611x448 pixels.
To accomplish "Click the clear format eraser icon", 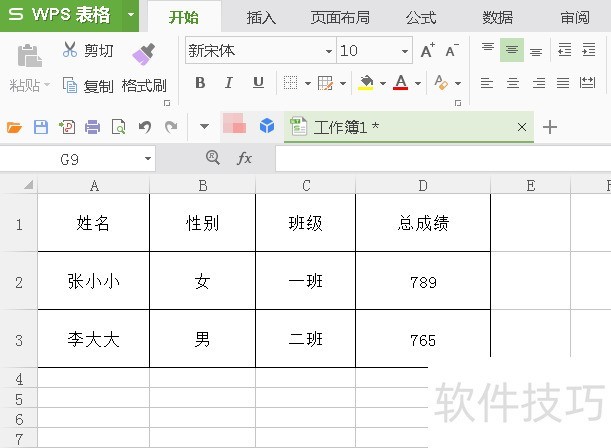I will 441,83.
